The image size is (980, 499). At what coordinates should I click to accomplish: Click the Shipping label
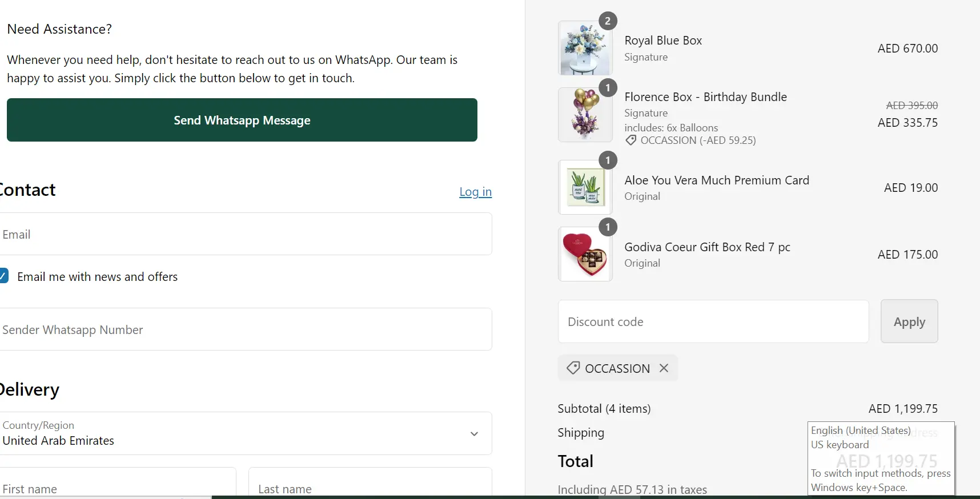pyautogui.click(x=581, y=433)
